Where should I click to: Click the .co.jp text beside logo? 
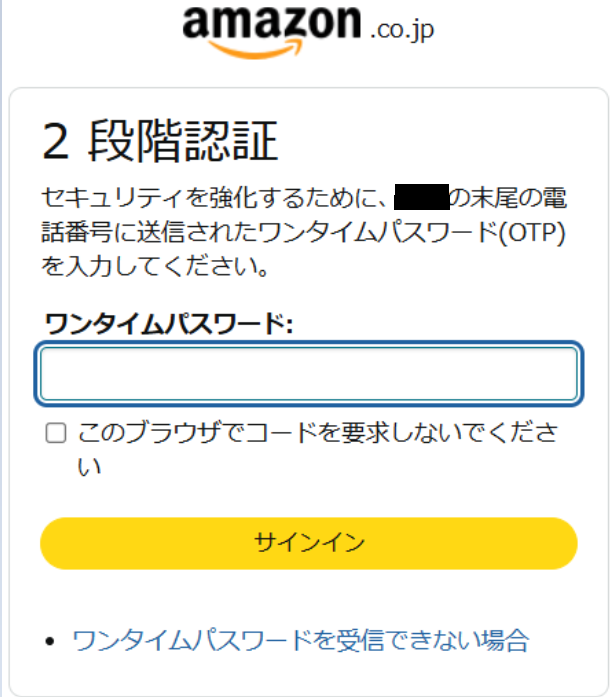[402, 30]
